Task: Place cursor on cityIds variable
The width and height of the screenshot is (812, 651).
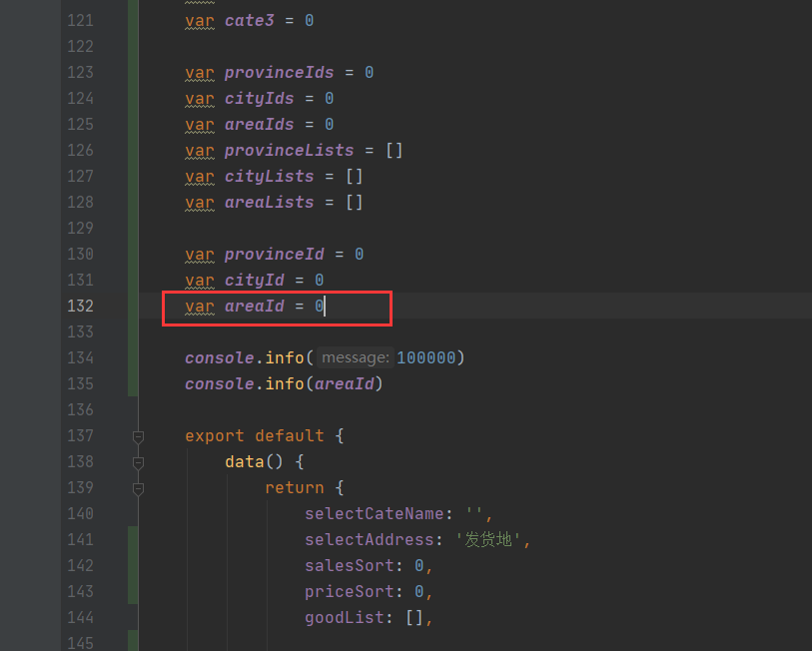Action: (x=259, y=99)
